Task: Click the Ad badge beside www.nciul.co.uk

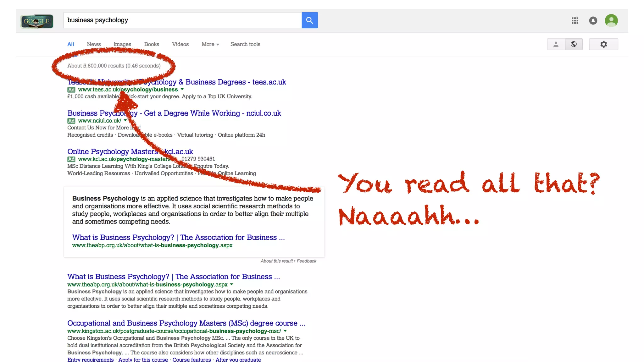Action: 71,121
